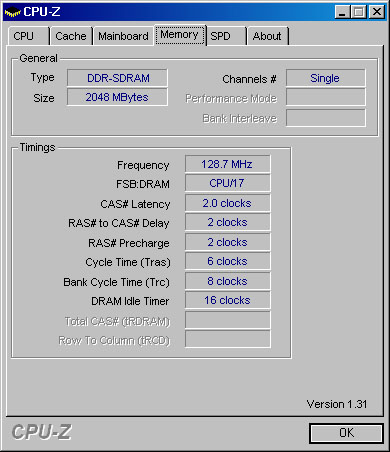Image resolution: width=390 pixels, height=452 pixels.
Task: Click the Version 1.31 text
Action: [337, 404]
